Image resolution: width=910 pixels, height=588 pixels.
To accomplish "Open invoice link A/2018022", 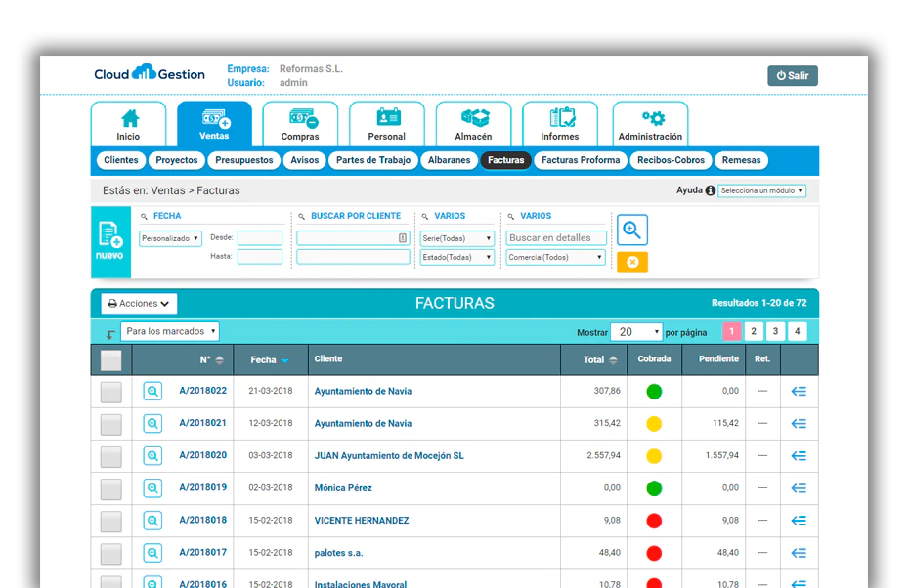I will [202, 391].
